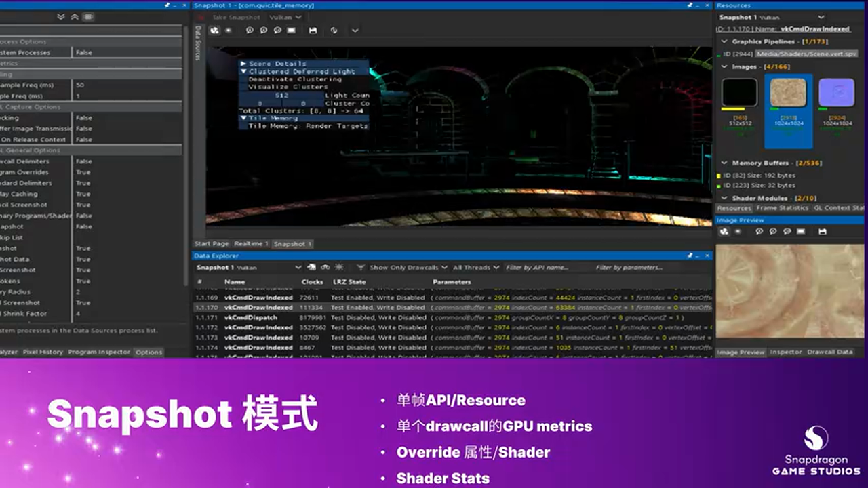Open the All Threads dropdown

click(x=475, y=267)
